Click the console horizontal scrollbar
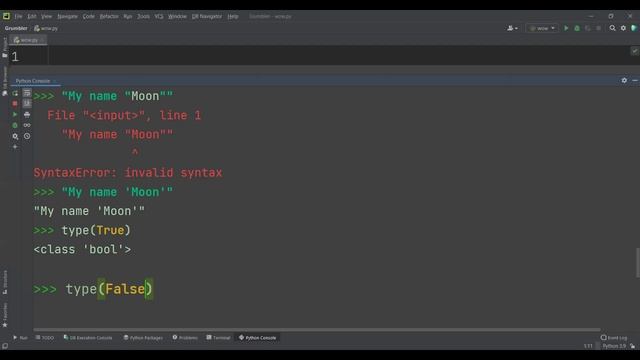 [317, 329]
